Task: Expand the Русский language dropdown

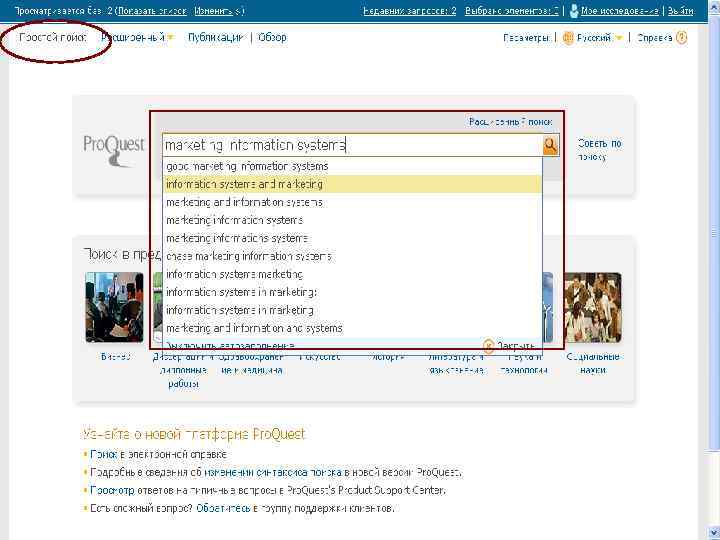Action: pyautogui.click(x=619, y=38)
